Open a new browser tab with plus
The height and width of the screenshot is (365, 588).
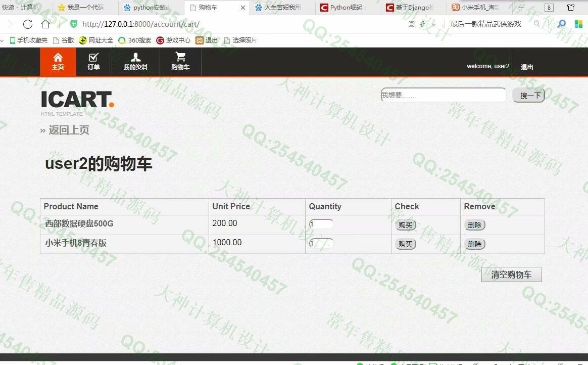[521, 8]
